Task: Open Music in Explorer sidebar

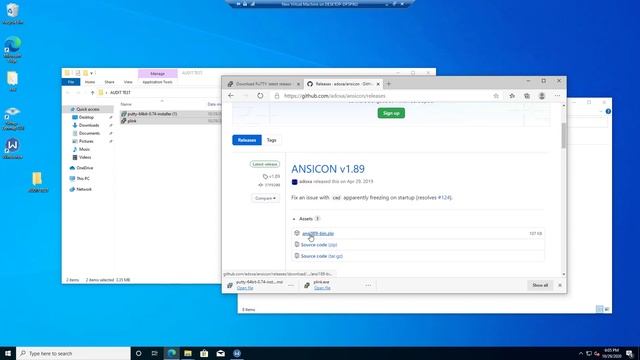Action: click(84, 149)
